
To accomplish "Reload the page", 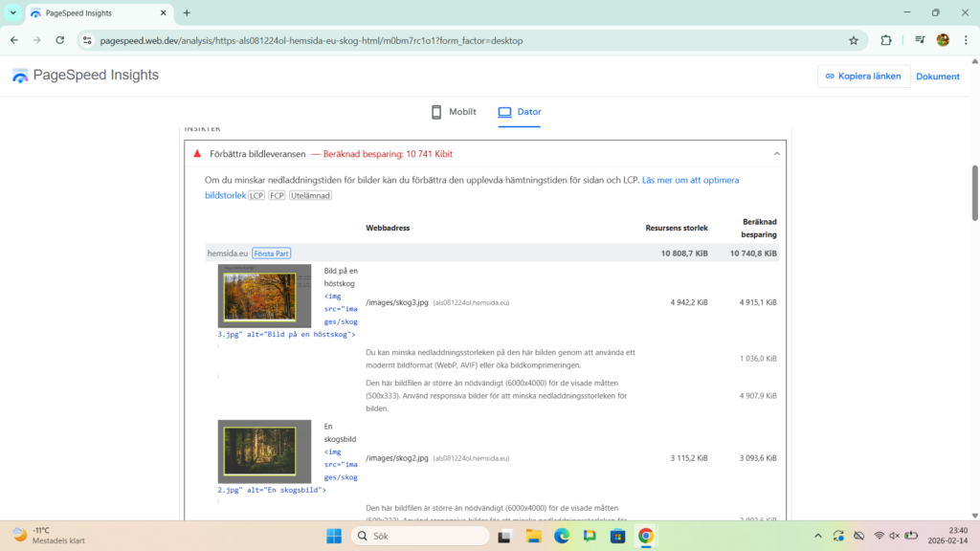I will [60, 40].
